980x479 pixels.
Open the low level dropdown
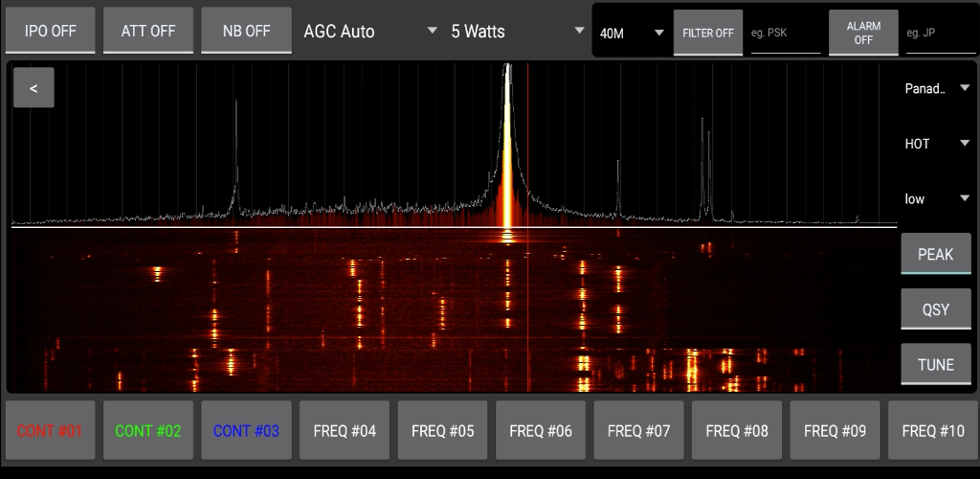(x=937, y=199)
